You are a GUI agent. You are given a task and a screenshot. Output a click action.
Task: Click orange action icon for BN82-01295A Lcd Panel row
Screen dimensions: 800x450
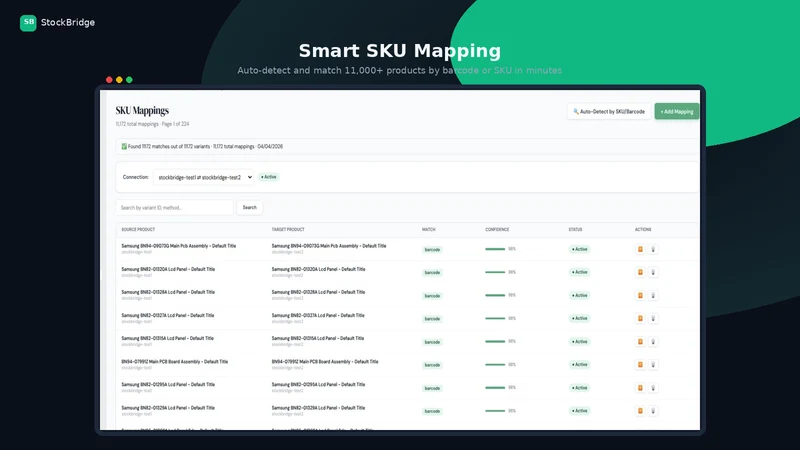point(640,388)
